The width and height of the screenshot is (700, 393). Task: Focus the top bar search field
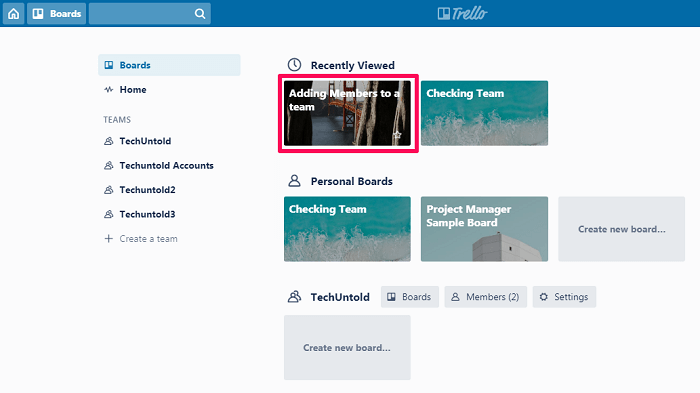(150, 13)
